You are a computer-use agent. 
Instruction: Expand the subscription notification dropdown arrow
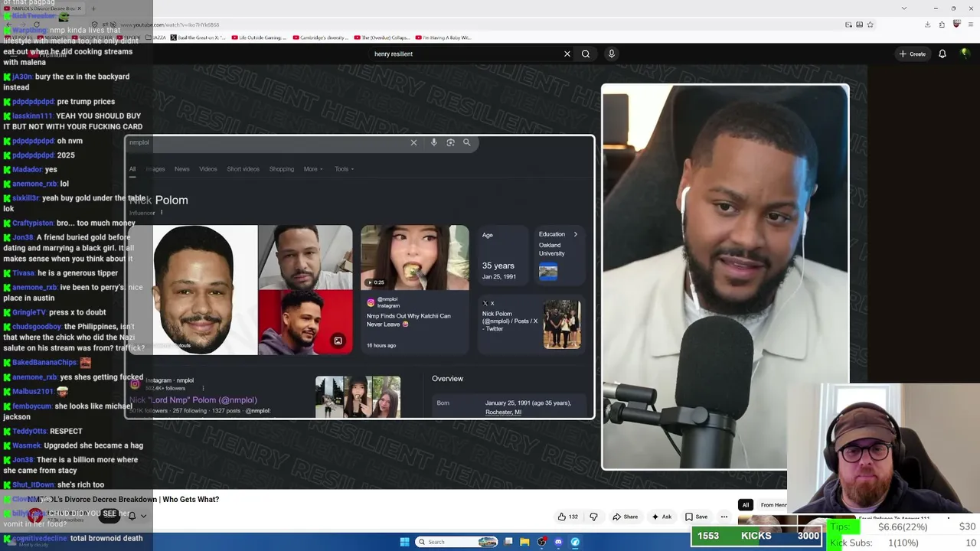(143, 516)
